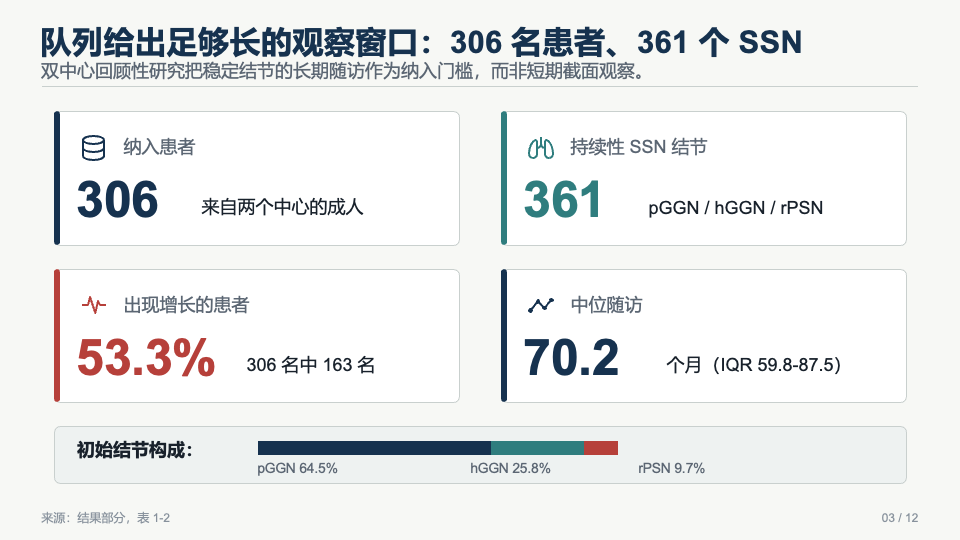
Task: Click the pGGN 64.5% legend label
Action: pos(298,468)
